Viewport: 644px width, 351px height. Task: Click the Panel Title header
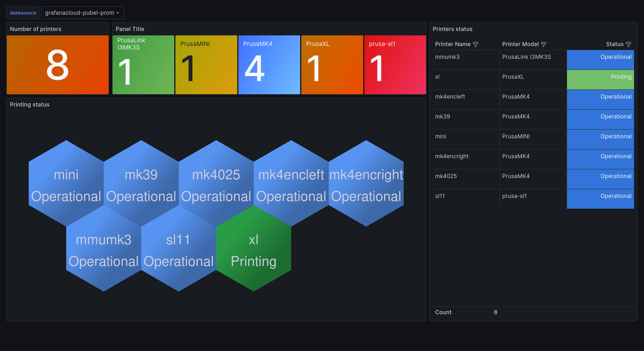tap(130, 29)
